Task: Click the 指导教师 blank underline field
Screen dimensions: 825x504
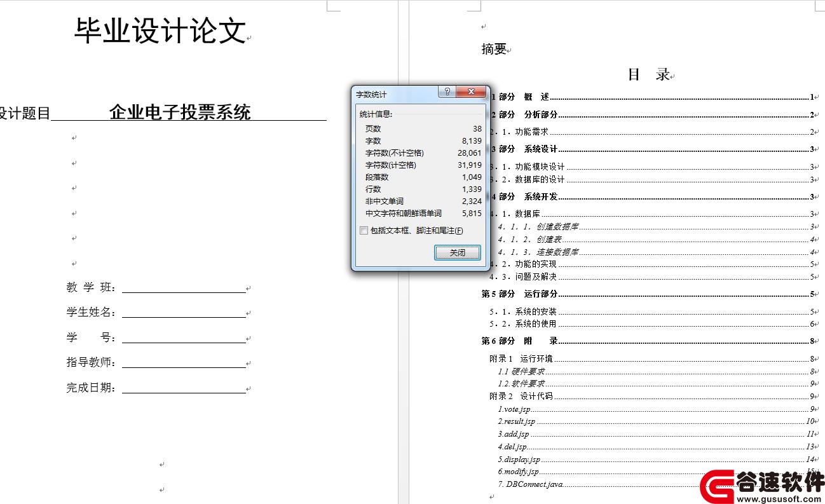Action: pyautogui.click(x=184, y=362)
